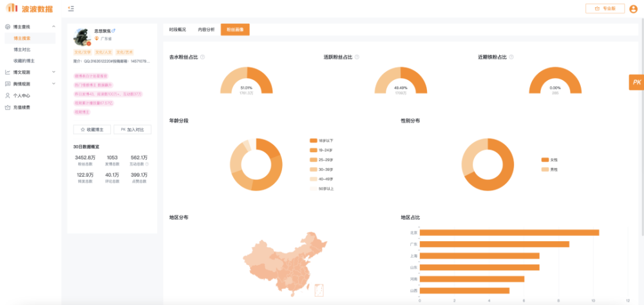This screenshot has height=305, width=644.
Task: Click the 广东 bar in 地区占比
Action: click(495, 244)
